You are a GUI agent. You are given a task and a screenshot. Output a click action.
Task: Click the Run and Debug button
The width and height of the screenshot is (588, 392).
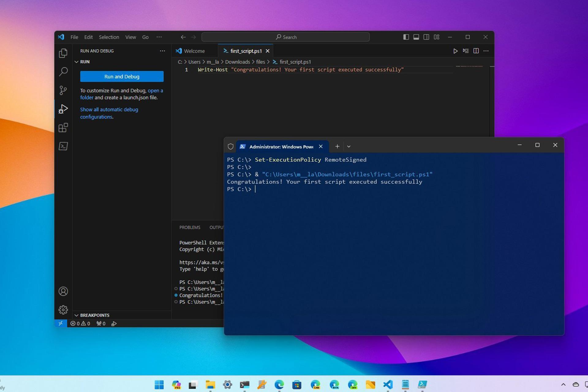pyautogui.click(x=122, y=76)
